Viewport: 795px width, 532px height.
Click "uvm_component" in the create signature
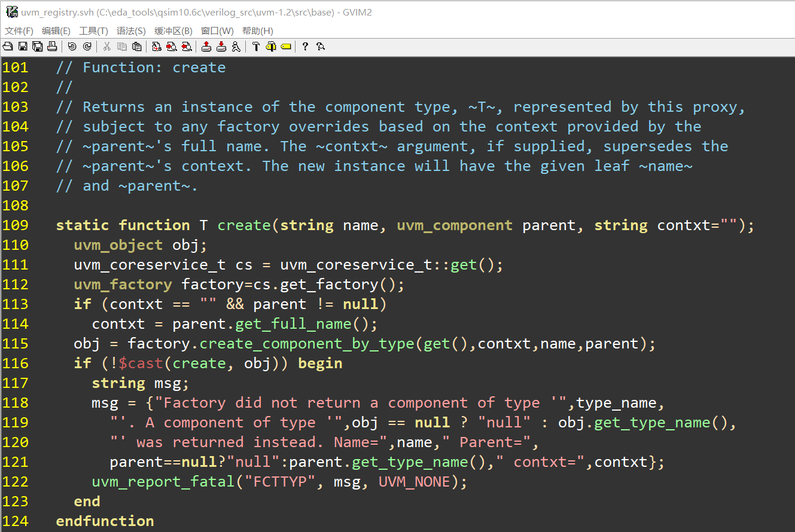(x=455, y=225)
